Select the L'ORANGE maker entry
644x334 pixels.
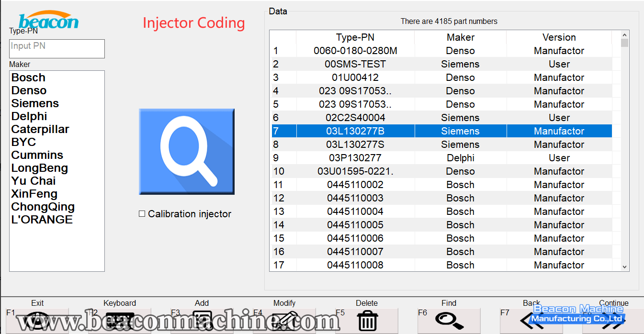click(x=42, y=220)
